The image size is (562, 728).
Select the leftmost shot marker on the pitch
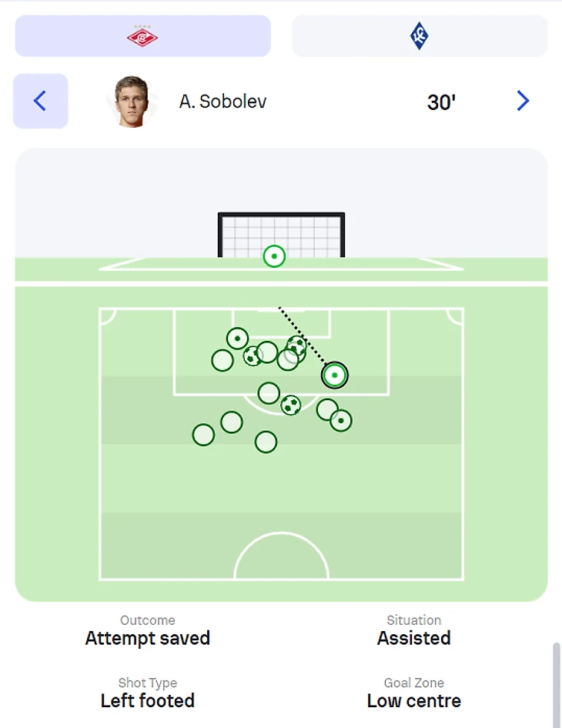click(203, 435)
